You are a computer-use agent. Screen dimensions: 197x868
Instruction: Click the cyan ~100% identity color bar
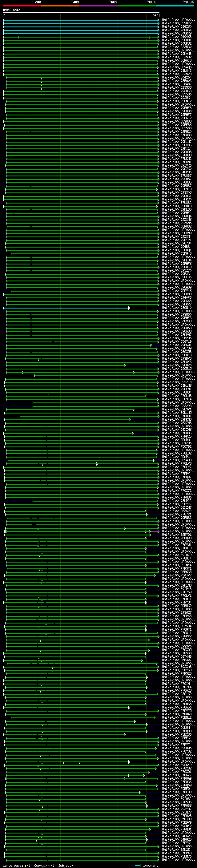coord(175,6)
